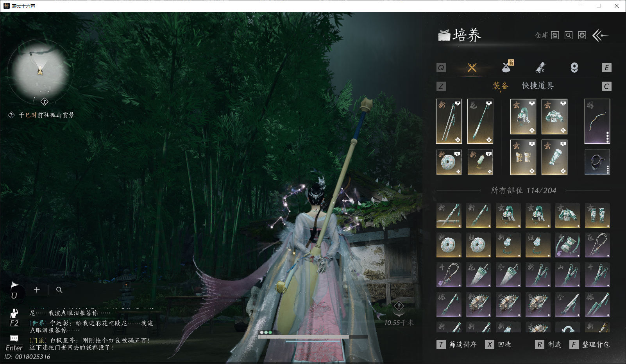626x364 pixels.
Task: Click the 整理背包 organize bag button
Action: pyautogui.click(x=589, y=344)
